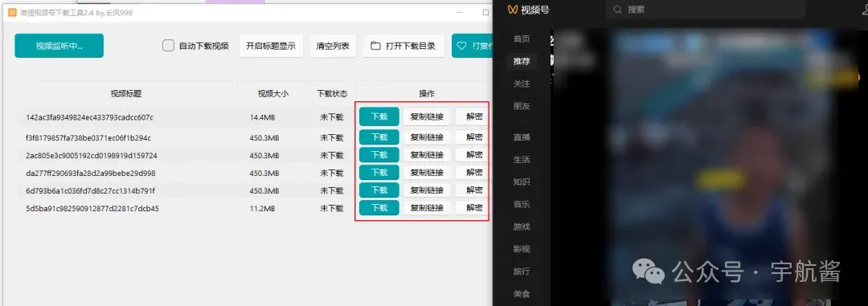This screenshot has height=306, width=868.
Task: Enable the 自动下载视频 checkbox
Action: click(x=168, y=46)
